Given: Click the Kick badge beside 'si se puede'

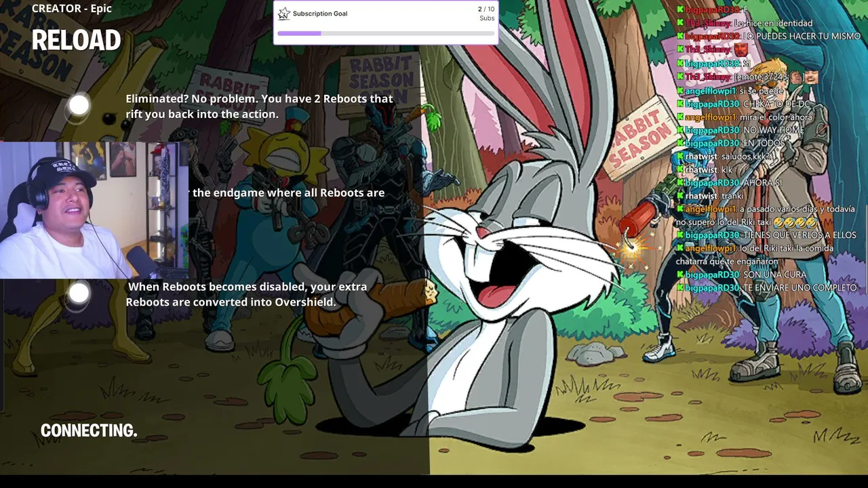Looking at the screenshot, I should 680,91.
